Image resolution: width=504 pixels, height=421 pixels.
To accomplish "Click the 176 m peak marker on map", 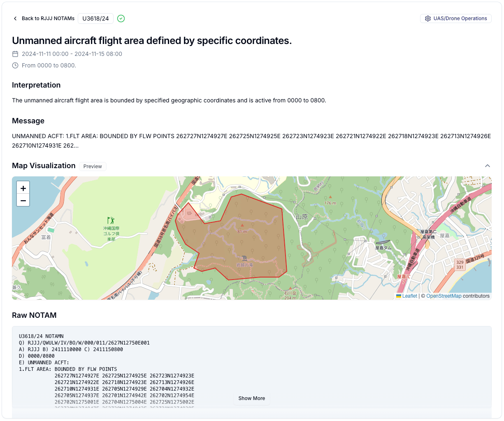I will click(x=330, y=197).
